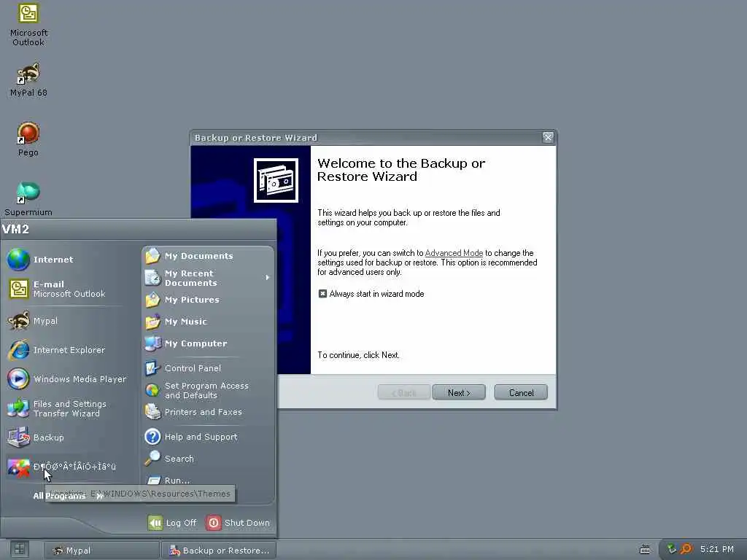Follow the Advanced Mode link
The image size is (747, 560).
click(454, 253)
